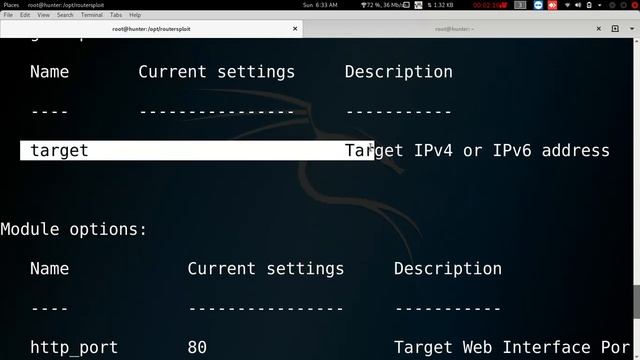This screenshot has width=640, height=360.
Task: Open the workspace switcher indicator
Action: click(520, 5)
